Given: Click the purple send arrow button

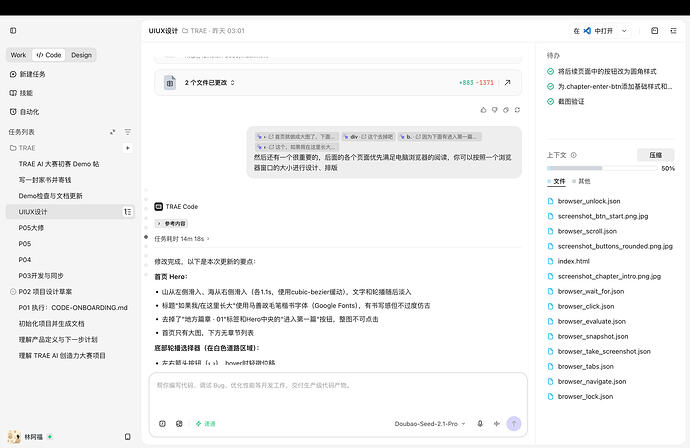Looking at the screenshot, I should click(x=514, y=423).
